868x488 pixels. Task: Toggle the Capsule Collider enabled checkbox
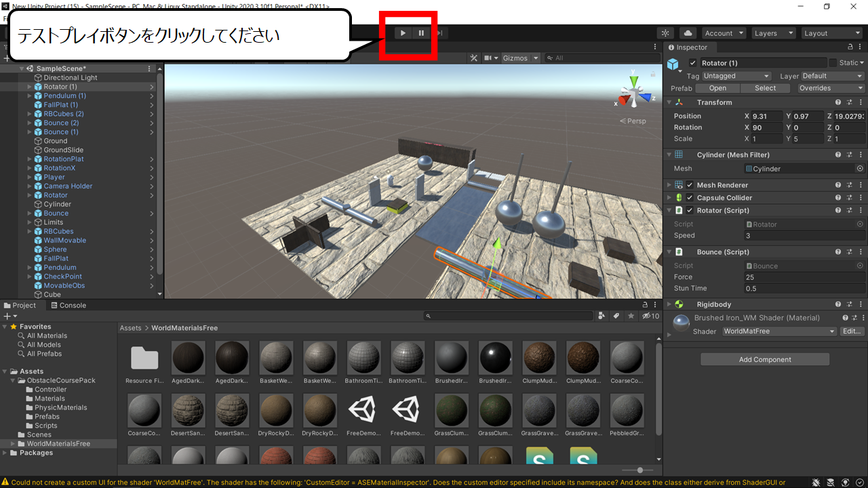click(x=690, y=198)
